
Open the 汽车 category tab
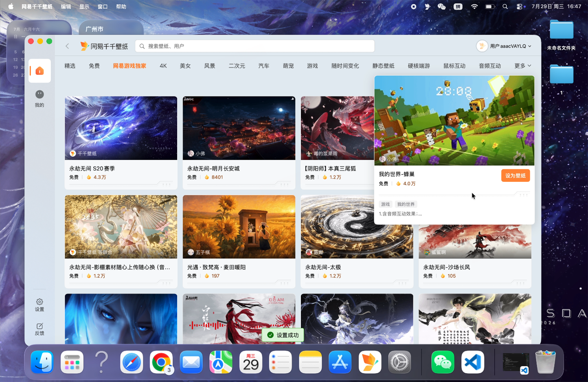click(x=264, y=66)
